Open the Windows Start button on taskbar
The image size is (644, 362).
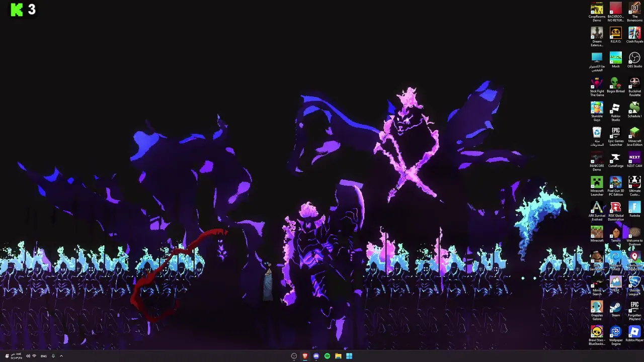pyautogui.click(x=349, y=356)
